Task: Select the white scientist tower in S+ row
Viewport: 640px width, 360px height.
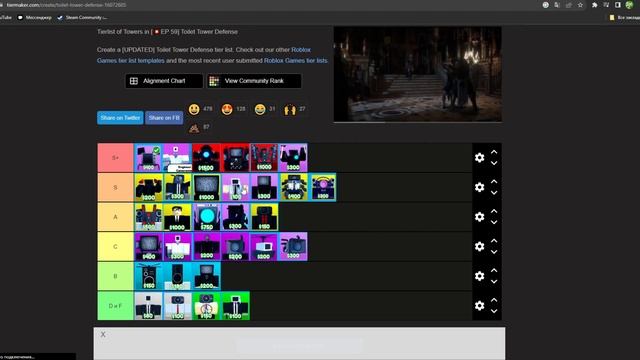Action: click(178, 158)
